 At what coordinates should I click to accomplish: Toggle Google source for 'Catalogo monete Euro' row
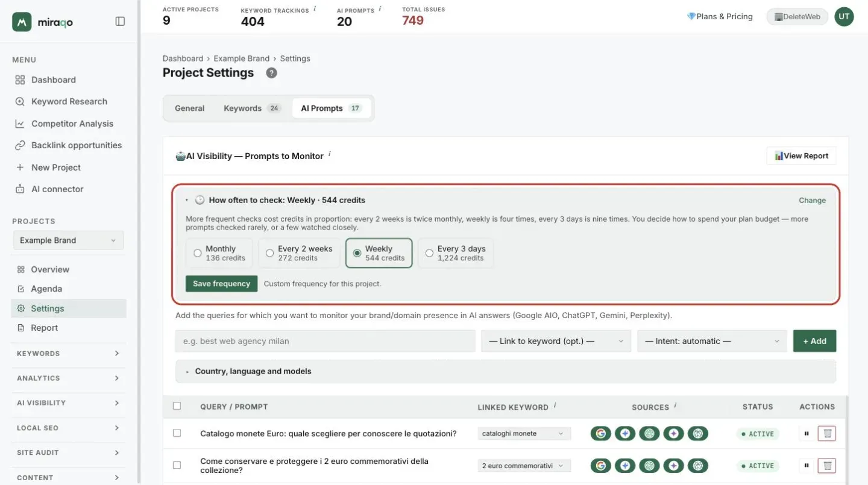600,434
